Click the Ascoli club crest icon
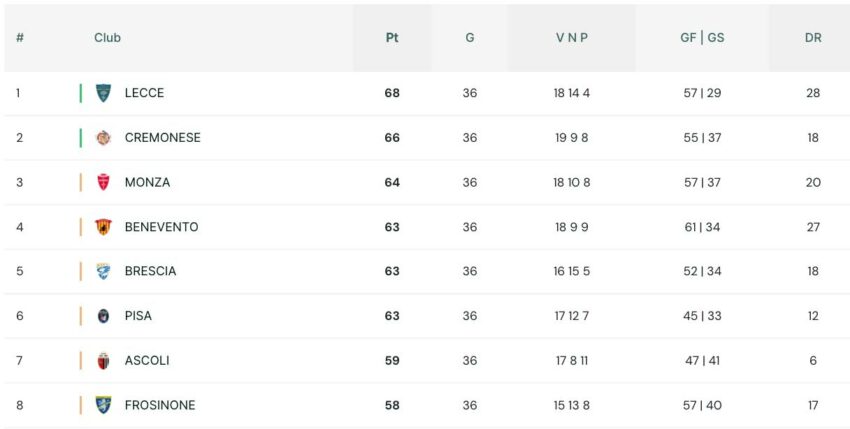850x429 pixels. 103,361
